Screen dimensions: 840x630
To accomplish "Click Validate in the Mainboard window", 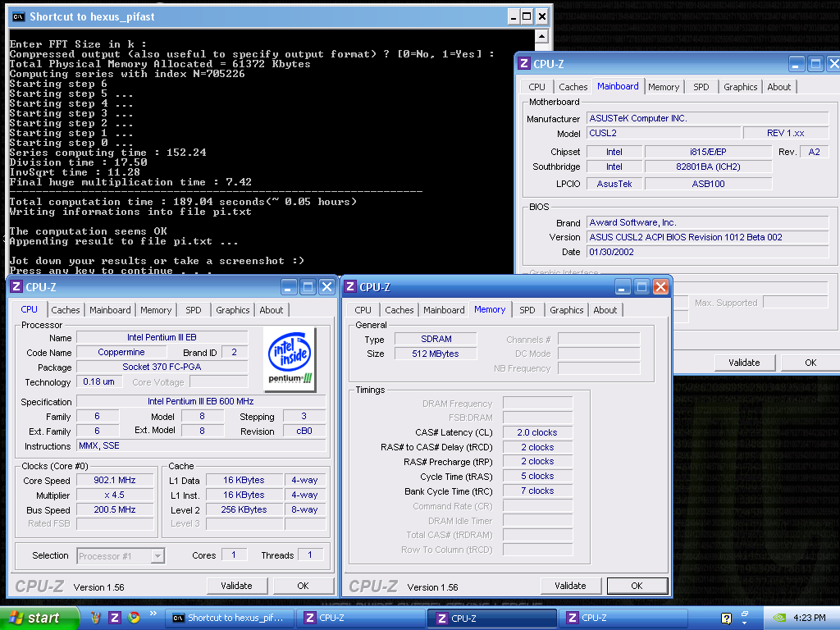I will 744,363.
